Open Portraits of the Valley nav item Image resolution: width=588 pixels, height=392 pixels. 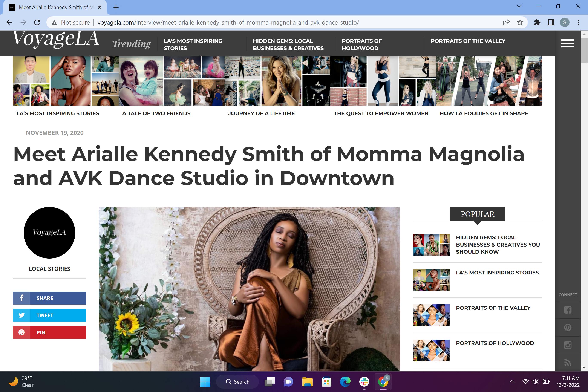[468, 41]
